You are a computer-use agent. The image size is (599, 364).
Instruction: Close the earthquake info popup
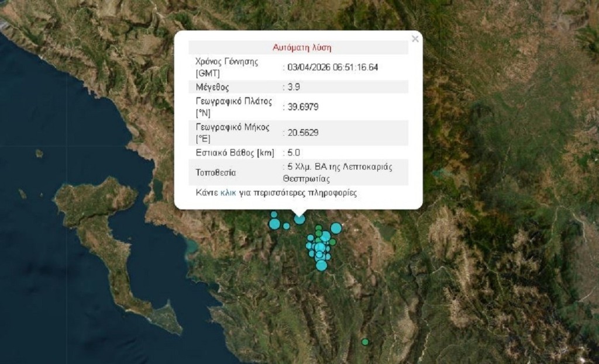415,39
